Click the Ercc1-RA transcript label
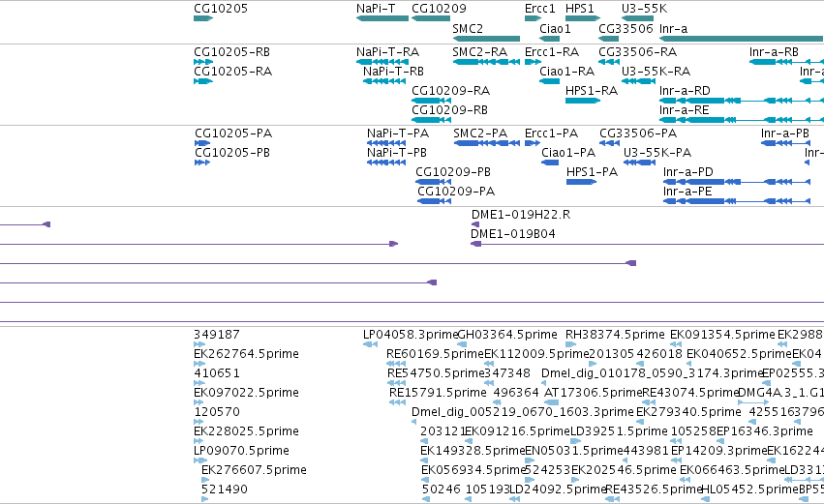 (x=552, y=52)
